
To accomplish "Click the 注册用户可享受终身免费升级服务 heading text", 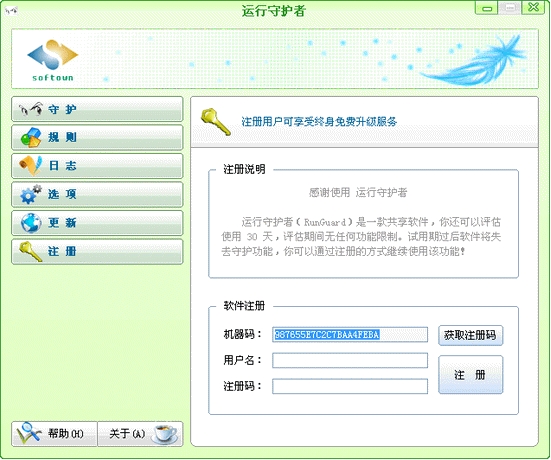I will pos(319,122).
